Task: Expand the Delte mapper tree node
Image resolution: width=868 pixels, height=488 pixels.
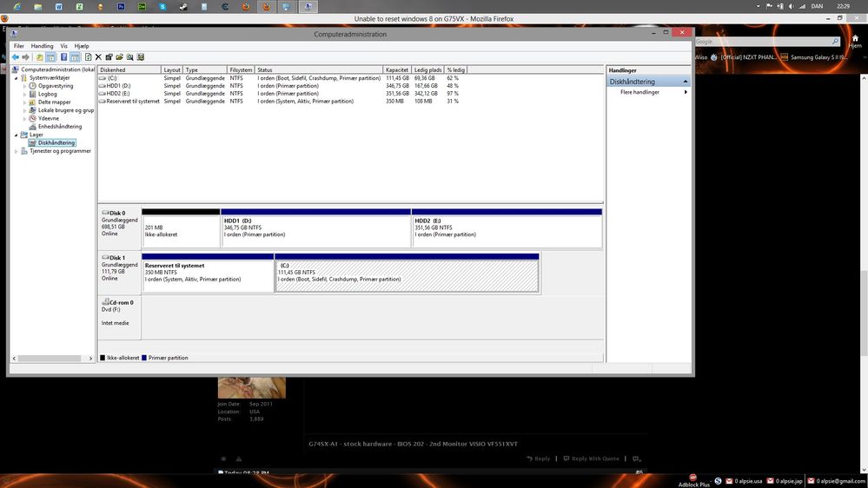Action: pos(25,102)
